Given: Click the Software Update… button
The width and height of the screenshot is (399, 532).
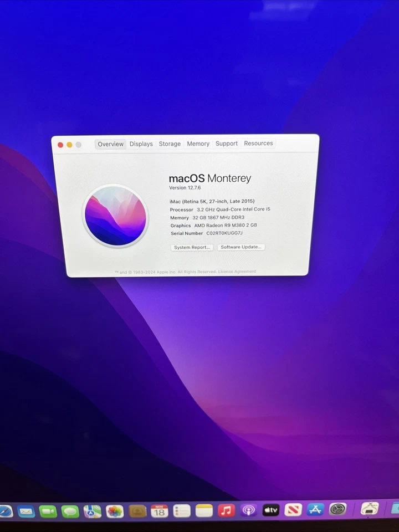Looking at the screenshot, I should point(241,247).
